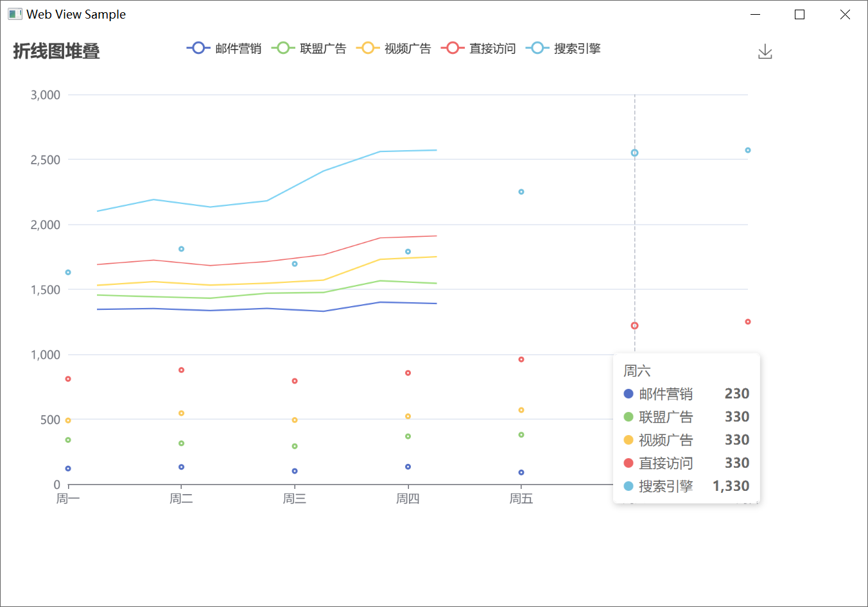Viewport: 868px width, 607px height.
Task: Click 直接访问 data point above 周四
Action: pos(408,373)
